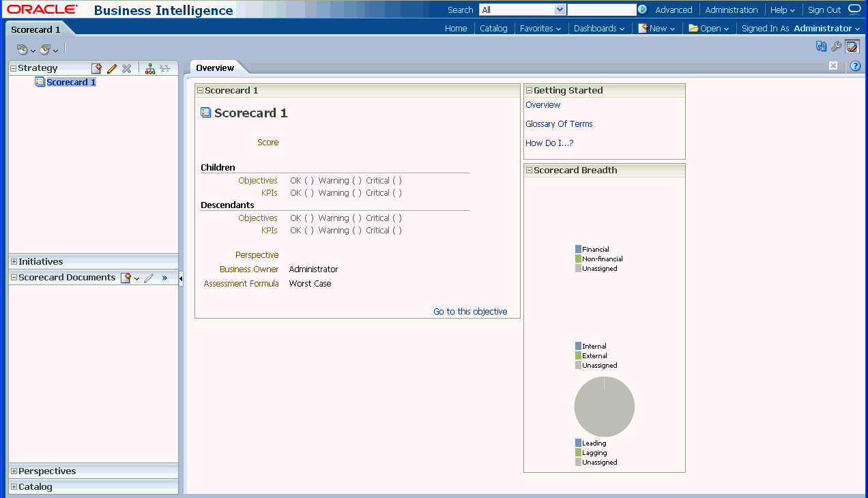
Task: Click the pencil icon in Scorecard Documents
Action: 149,278
